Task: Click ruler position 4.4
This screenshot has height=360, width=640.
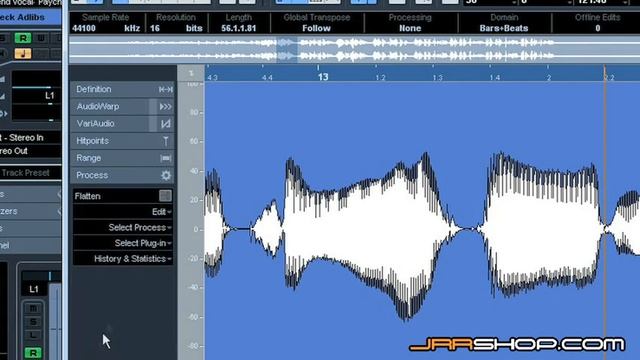Action: pyautogui.click(x=267, y=78)
